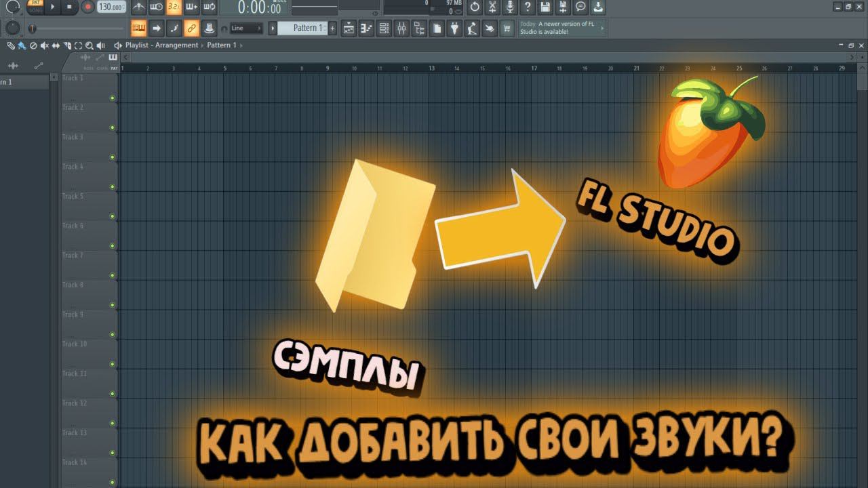Open the Pattern 1 selector
Image resolution: width=868 pixels, height=488 pixels.
click(303, 28)
